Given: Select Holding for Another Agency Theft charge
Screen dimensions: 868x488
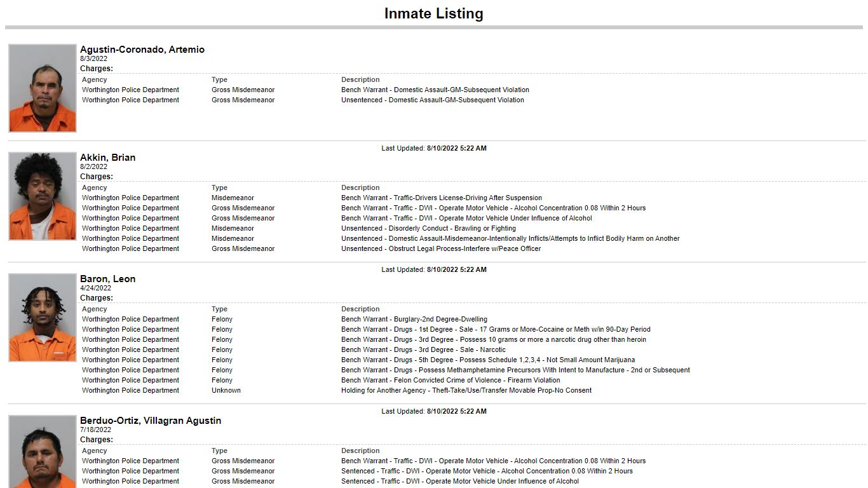Looking at the screenshot, I should [466, 390].
